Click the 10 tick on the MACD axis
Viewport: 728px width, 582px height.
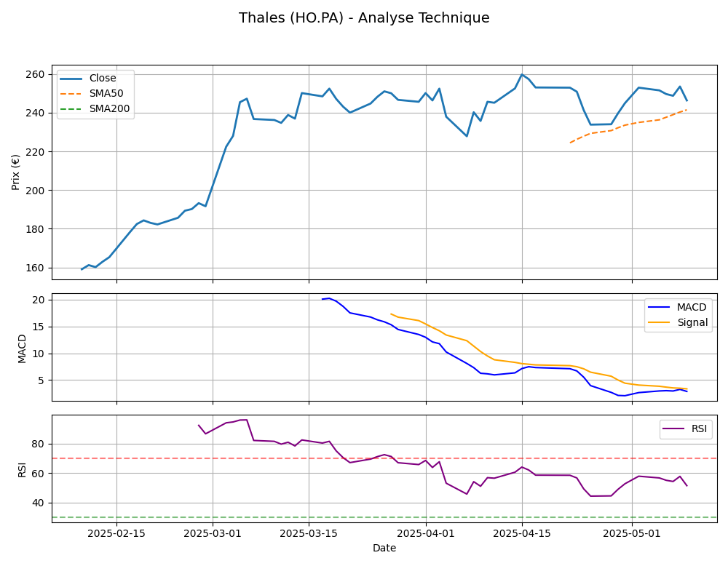39,354
